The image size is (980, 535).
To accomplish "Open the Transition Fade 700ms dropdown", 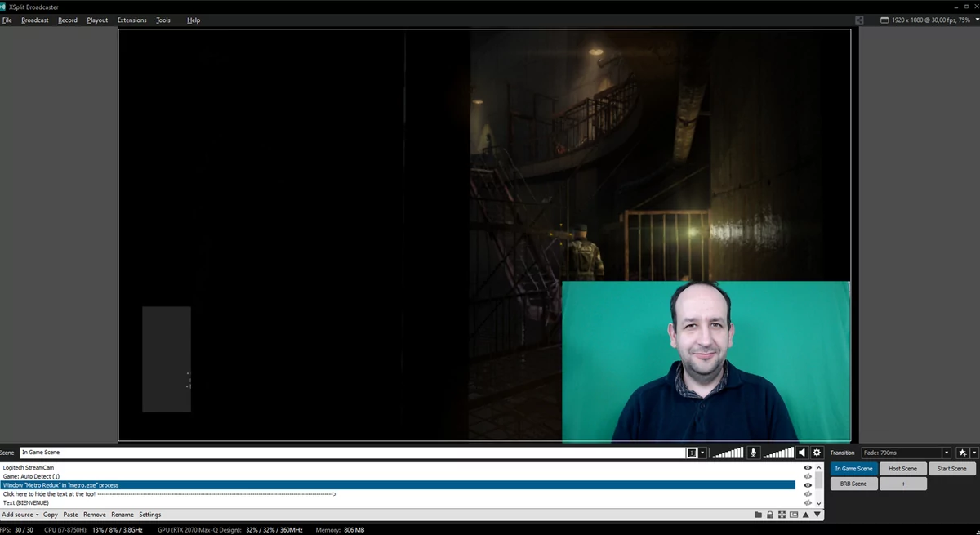I will coord(906,453).
